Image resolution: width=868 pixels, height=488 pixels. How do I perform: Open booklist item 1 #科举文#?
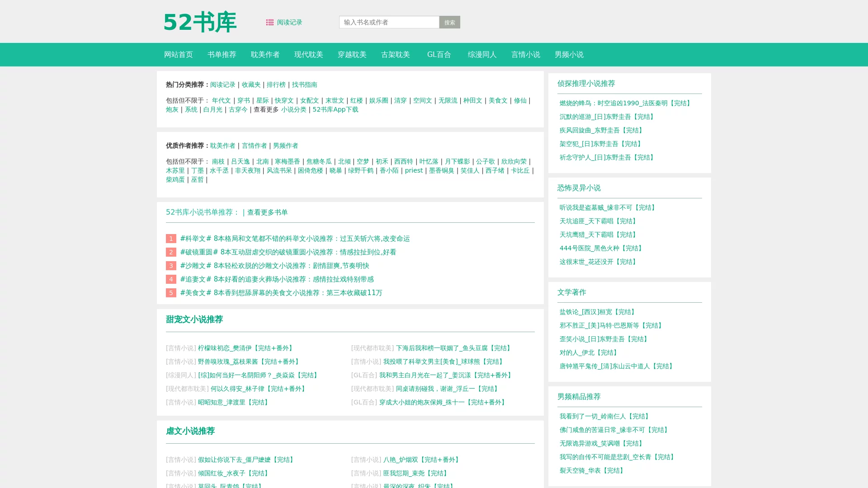point(295,239)
